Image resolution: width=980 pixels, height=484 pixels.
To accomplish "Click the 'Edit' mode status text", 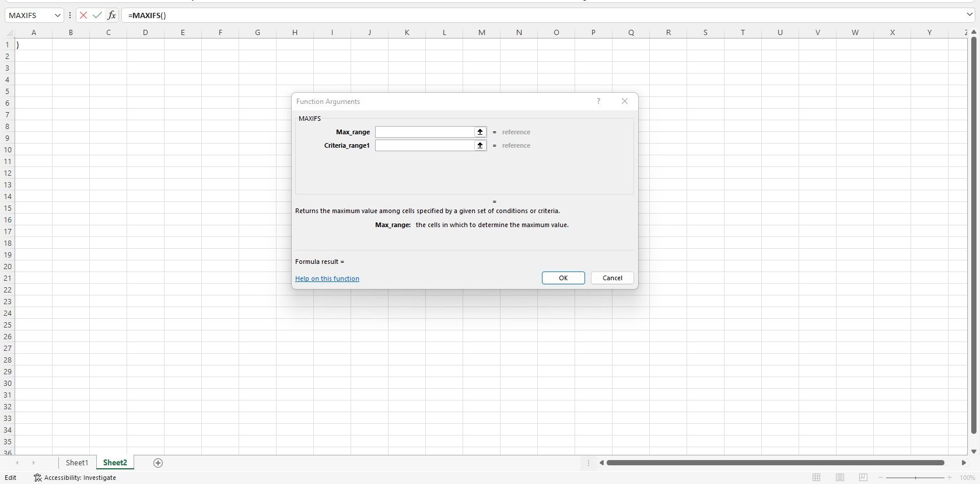I will (10, 478).
